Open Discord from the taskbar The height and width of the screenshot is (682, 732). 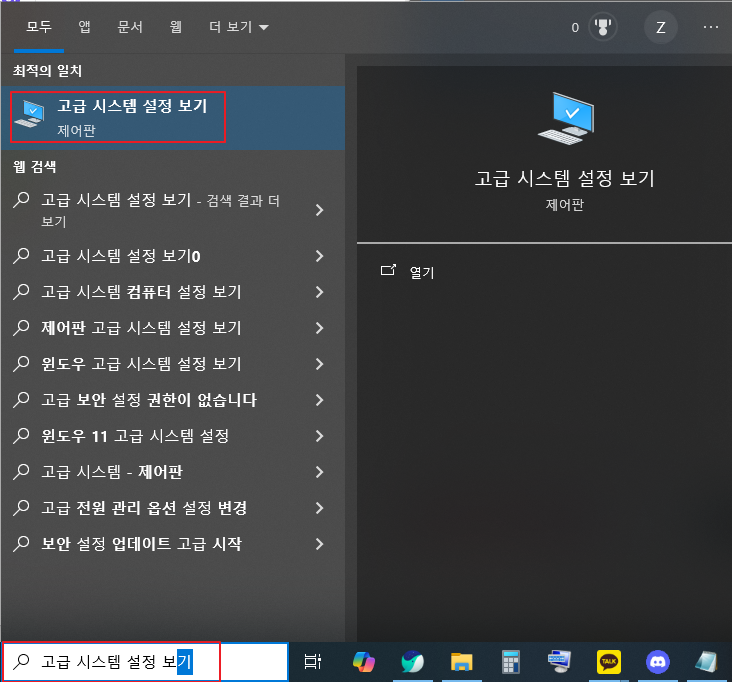pyautogui.click(x=658, y=661)
